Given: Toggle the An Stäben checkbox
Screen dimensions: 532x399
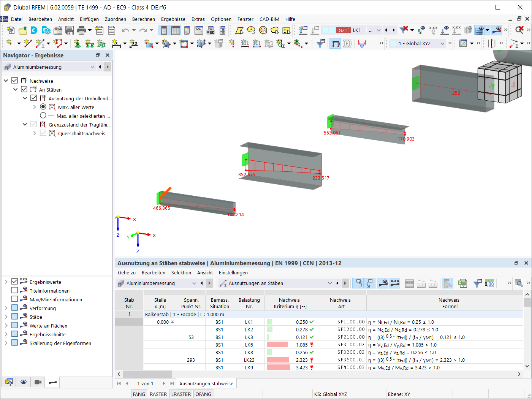Looking at the screenshot, I should pos(24,89).
